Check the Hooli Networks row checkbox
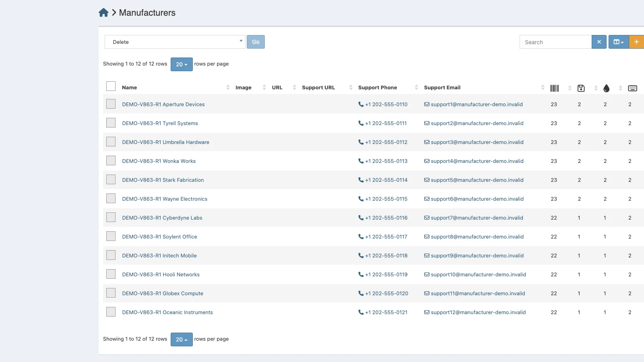644x362 pixels. pyautogui.click(x=111, y=274)
